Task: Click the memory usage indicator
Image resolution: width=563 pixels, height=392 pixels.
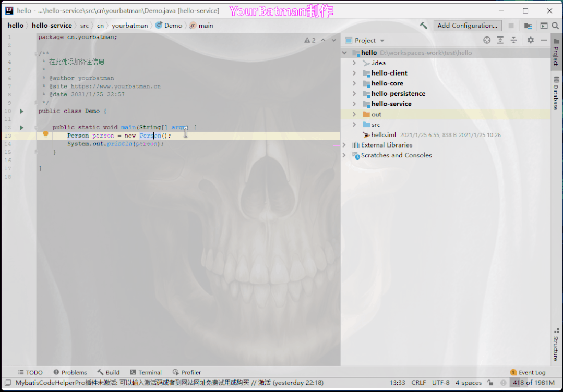Action: coord(533,383)
